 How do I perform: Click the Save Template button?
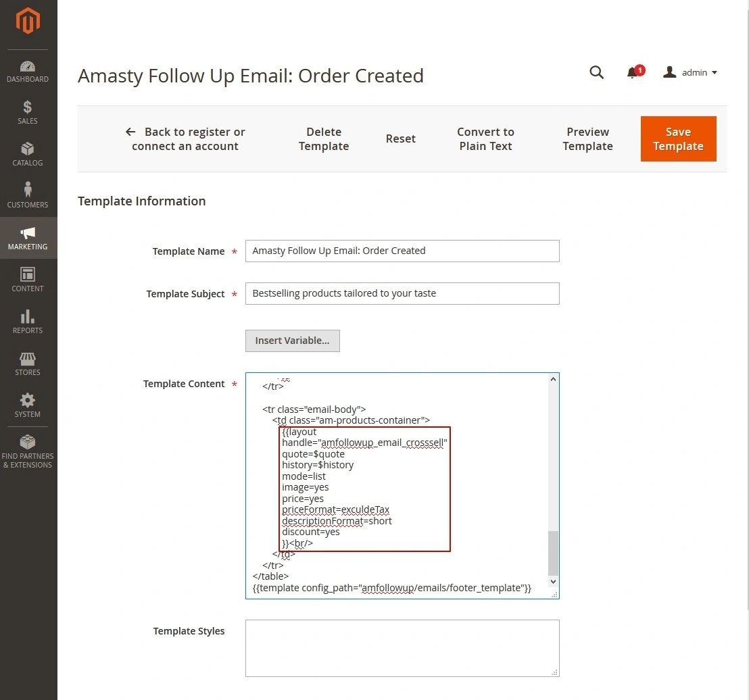tap(678, 139)
